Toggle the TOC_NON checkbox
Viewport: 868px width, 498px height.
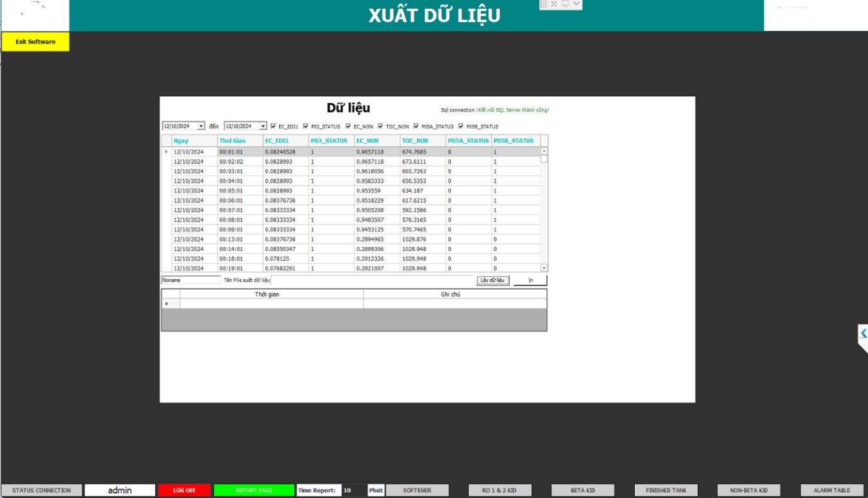pyautogui.click(x=380, y=126)
